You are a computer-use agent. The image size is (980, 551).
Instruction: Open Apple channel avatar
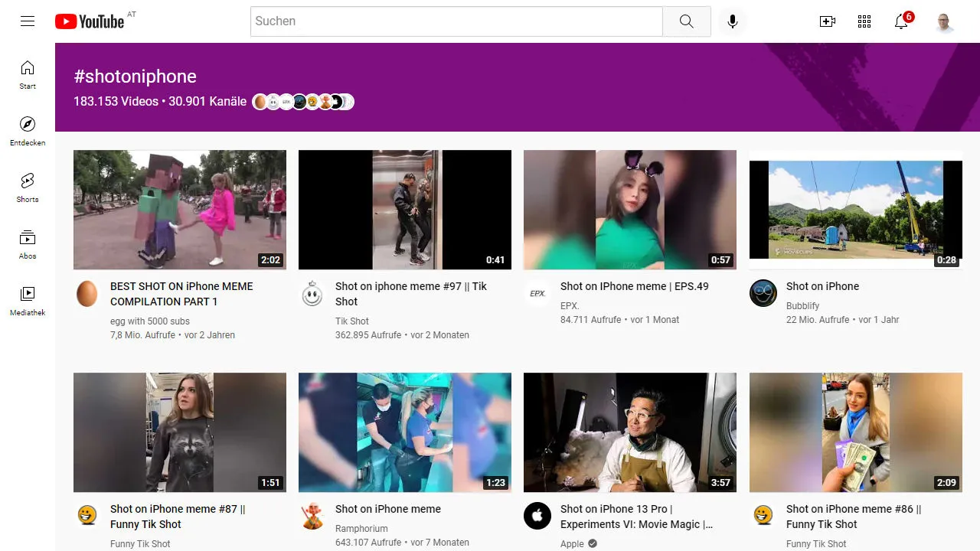point(537,516)
